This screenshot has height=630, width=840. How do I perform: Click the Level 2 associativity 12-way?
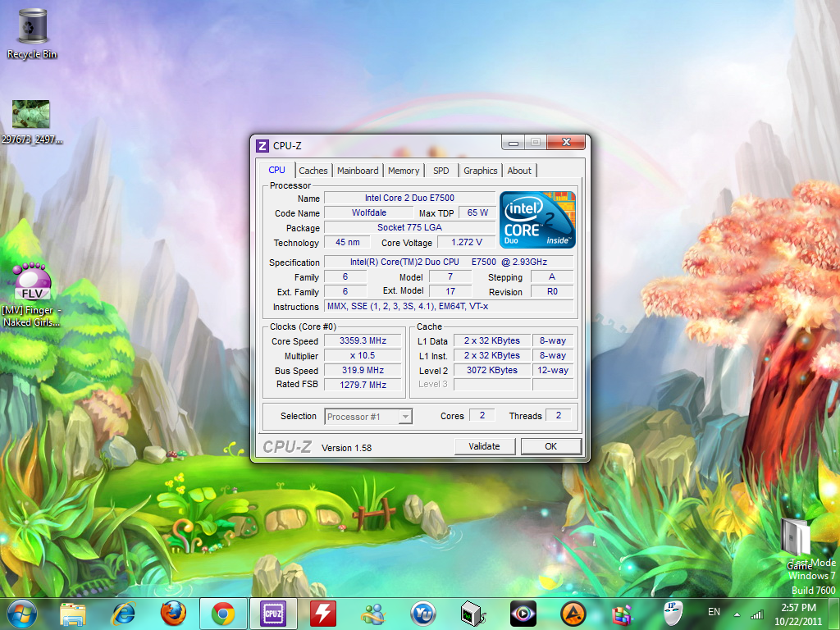pyautogui.click(x=553, y=370)
